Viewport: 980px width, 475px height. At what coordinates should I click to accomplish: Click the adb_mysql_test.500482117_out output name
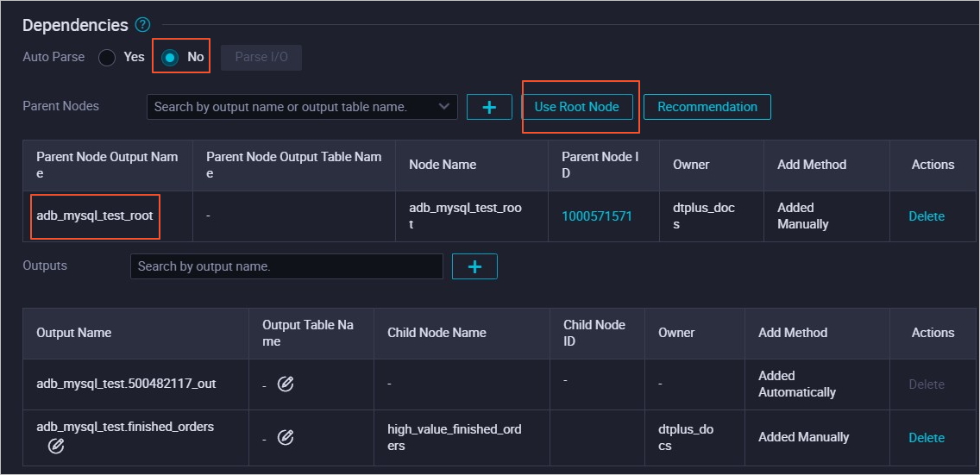(126, 384)
